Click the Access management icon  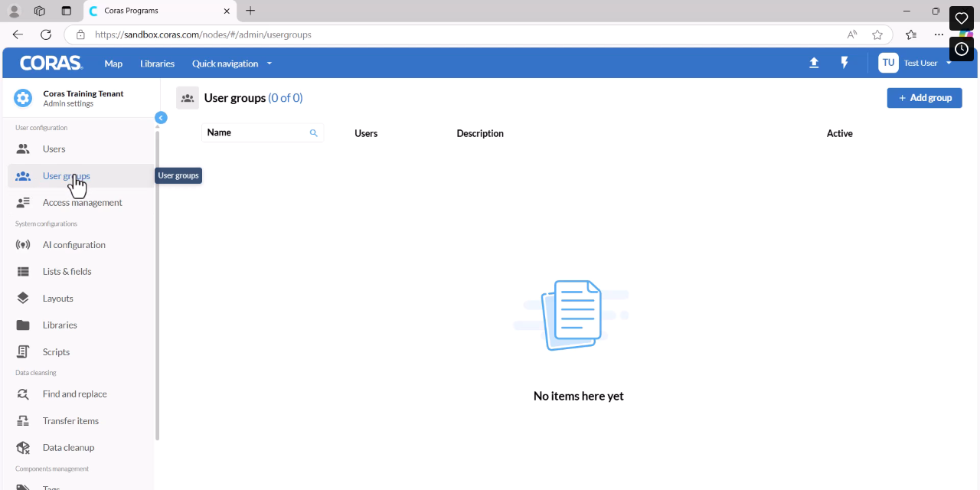pyautogui.click(x=23, y=203)
